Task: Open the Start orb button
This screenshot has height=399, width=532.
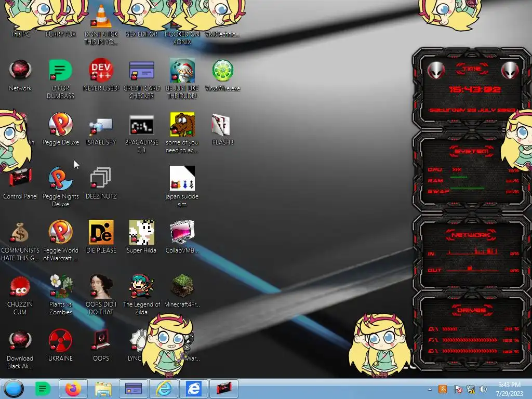Action: (14, 389)
